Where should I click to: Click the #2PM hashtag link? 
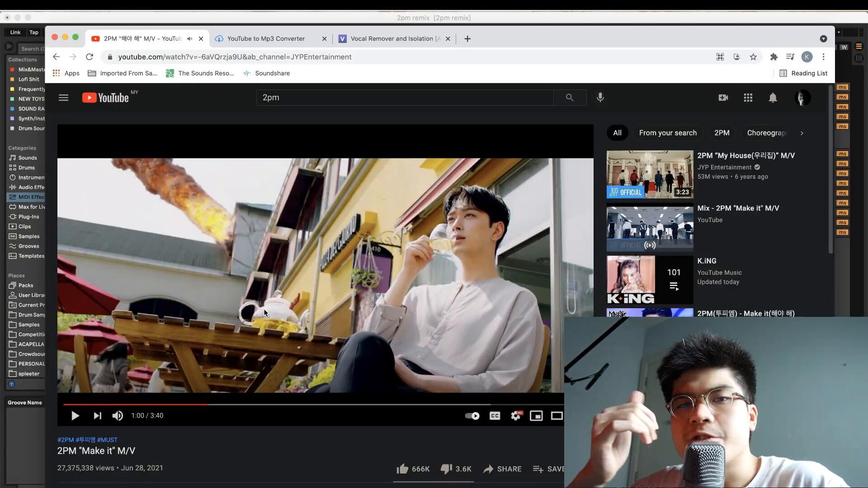click(x=66, y=440)
